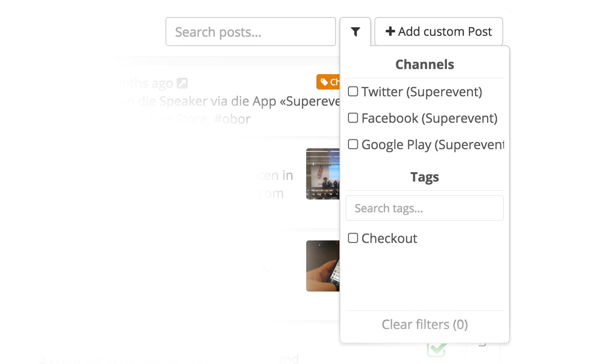
Task: Click the Twitter (Superevent) label text
Action: 422,92
